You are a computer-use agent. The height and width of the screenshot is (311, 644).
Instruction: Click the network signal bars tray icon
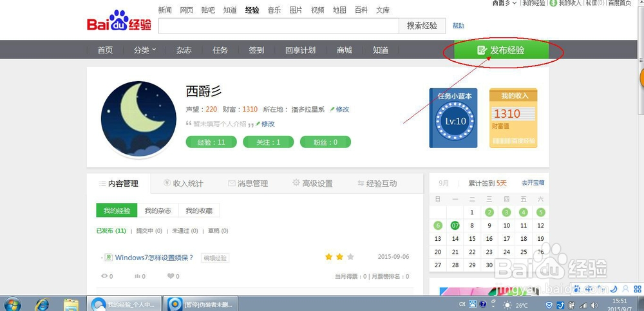pyautogui.click(x=583, y=305)
